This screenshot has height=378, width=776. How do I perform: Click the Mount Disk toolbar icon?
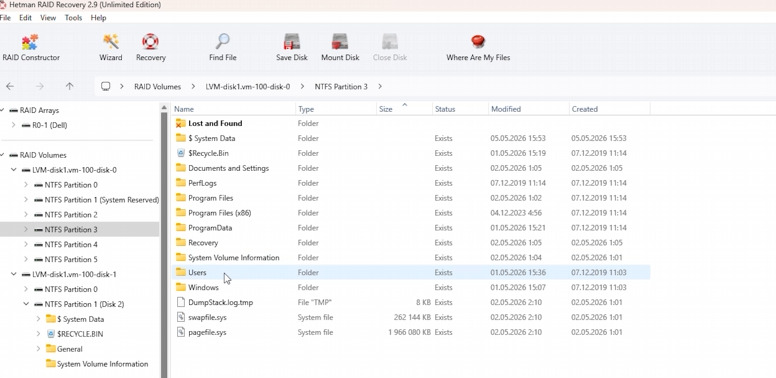[x=340, y=42]
